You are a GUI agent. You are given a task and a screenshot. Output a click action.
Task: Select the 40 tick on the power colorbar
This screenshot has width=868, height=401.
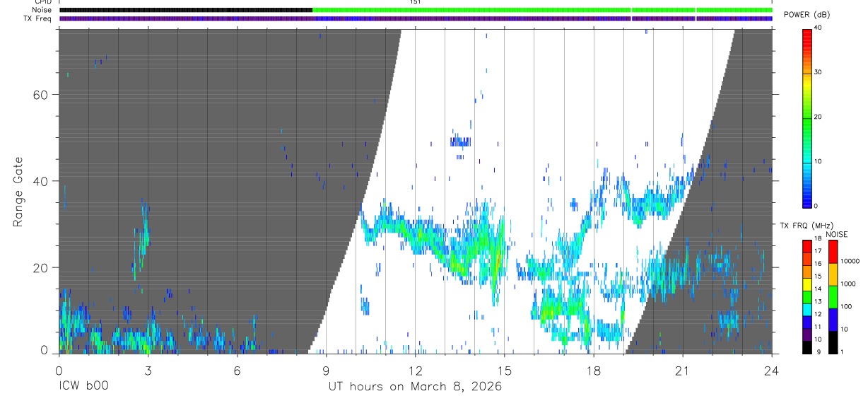(x=818, y=28)
